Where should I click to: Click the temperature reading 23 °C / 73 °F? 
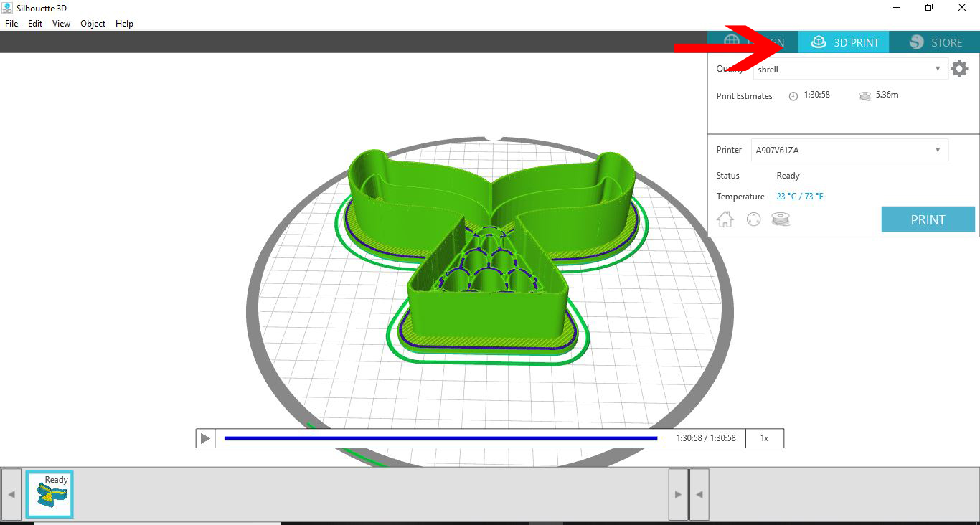click(x=800, y=197)
